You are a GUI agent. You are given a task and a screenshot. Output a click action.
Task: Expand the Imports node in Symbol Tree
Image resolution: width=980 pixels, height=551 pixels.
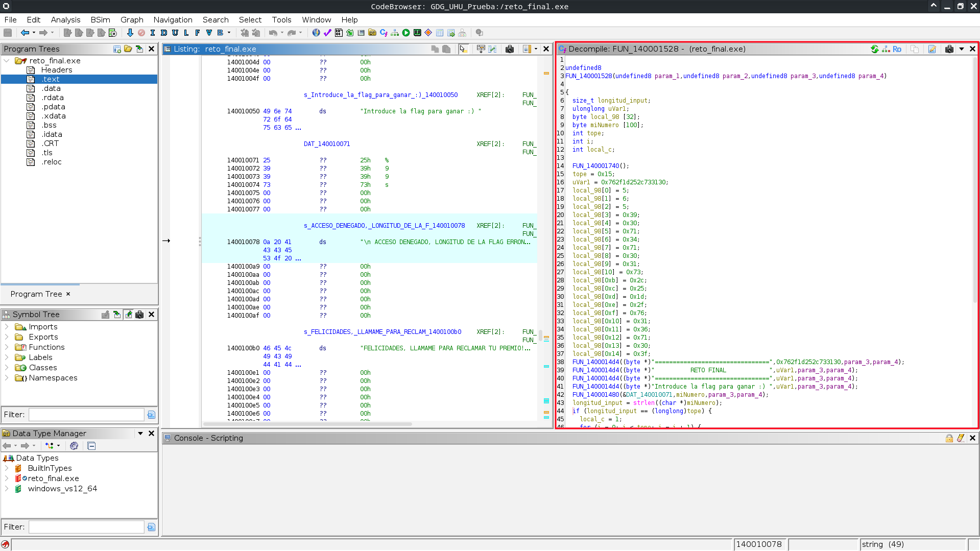pyautogui.click(x=7, y=327)
